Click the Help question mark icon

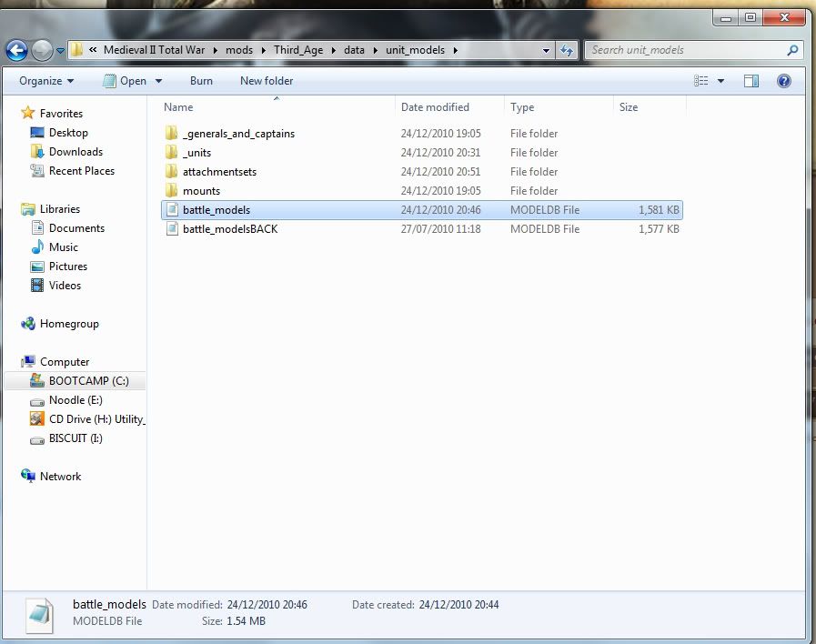[x=783, y=81]
